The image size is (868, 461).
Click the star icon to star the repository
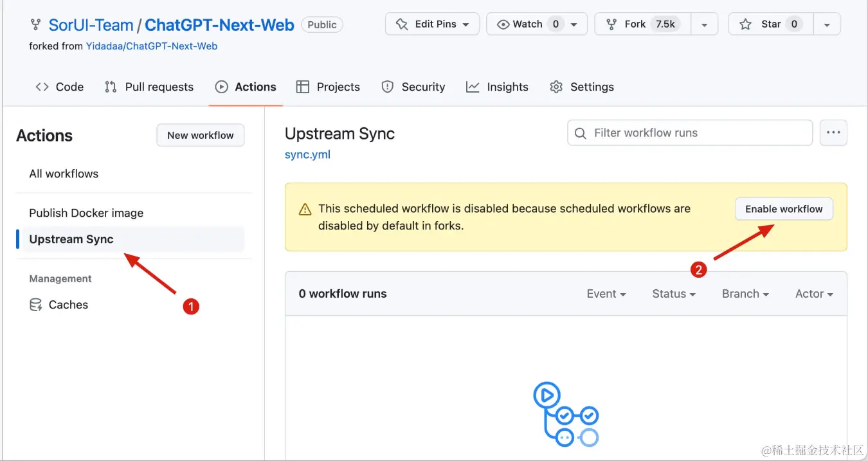click(x=745, y=24)
